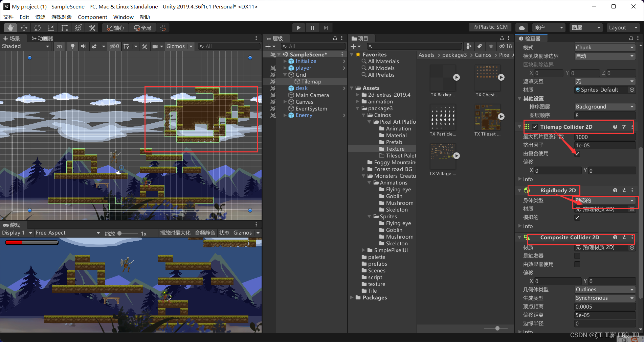Enable the 是触发器 checkbox
The width and height of the screenshot is (644, 342).
click(x=577, y=256)
